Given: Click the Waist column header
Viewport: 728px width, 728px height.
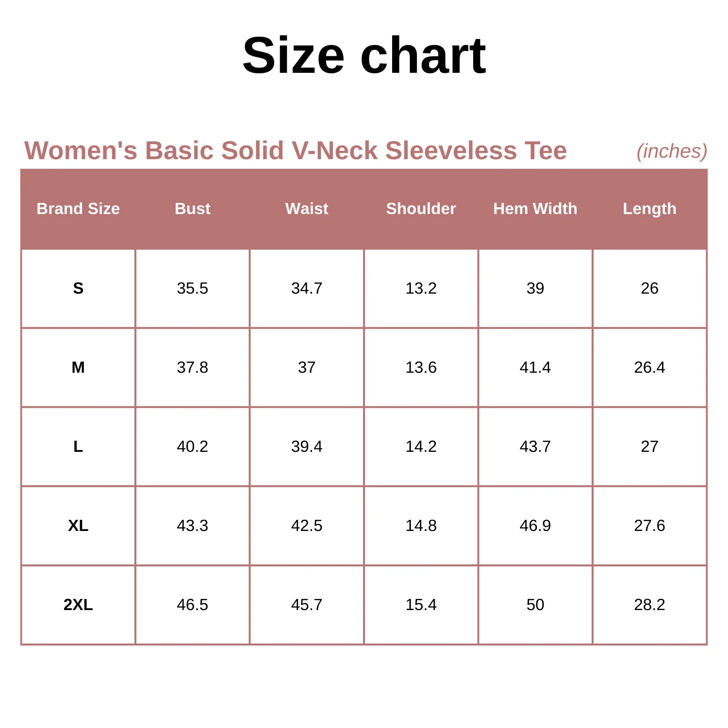Looking at the screenshot, I should click(307, 209).
